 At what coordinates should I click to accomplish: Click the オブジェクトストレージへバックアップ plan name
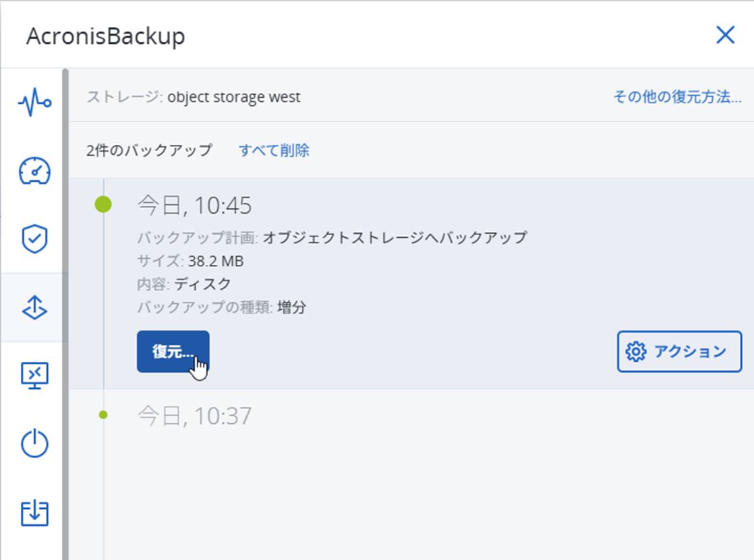395,237
